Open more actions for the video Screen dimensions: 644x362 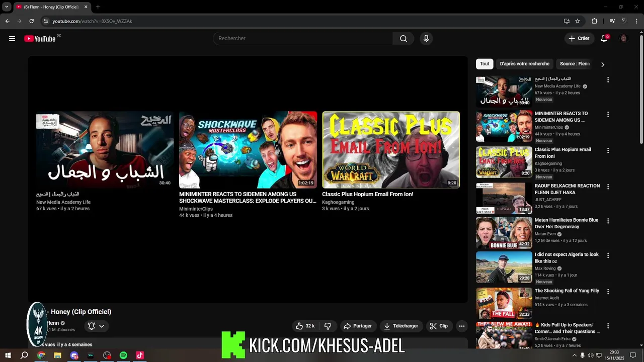(462, 326)
